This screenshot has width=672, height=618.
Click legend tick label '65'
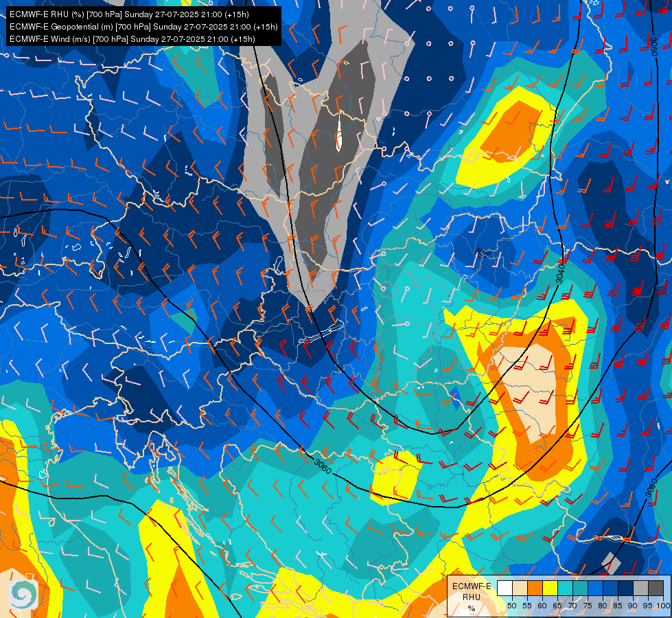(557, 606)
